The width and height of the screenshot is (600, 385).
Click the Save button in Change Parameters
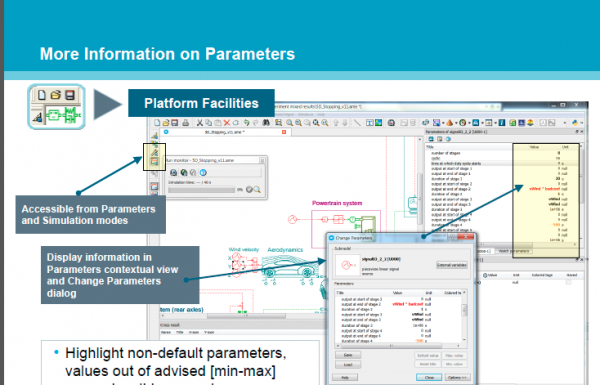coord(347,355)
